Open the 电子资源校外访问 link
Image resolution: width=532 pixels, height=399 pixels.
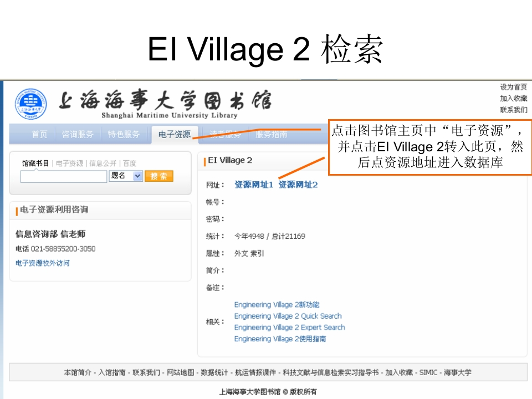(43, 263)
